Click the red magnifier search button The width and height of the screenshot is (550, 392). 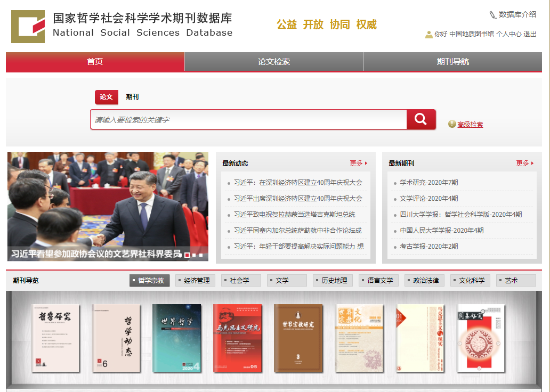click(420, 119)
